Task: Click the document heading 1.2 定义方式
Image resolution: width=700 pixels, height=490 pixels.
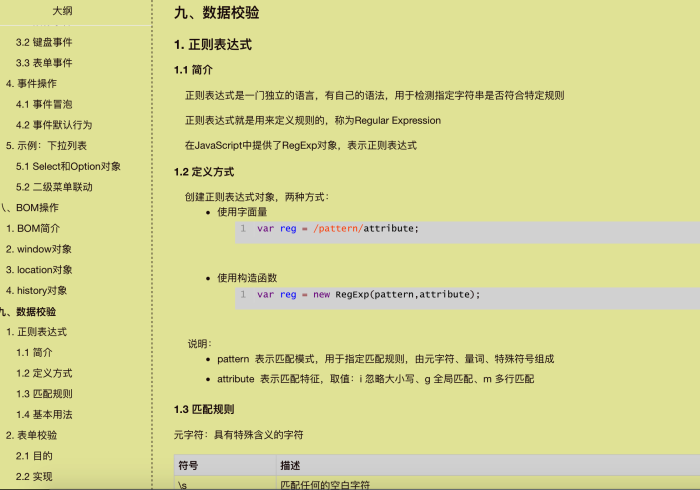Action: [x=204, y=172]
